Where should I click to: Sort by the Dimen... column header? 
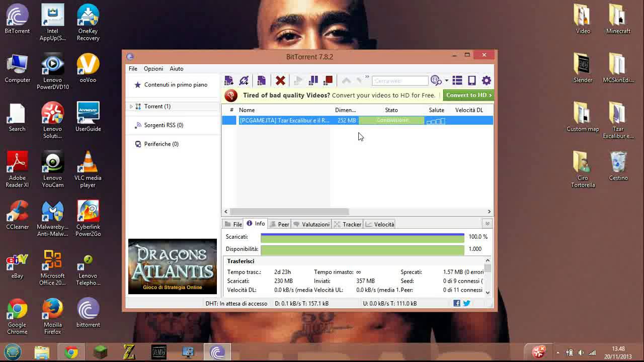point(345,110)
